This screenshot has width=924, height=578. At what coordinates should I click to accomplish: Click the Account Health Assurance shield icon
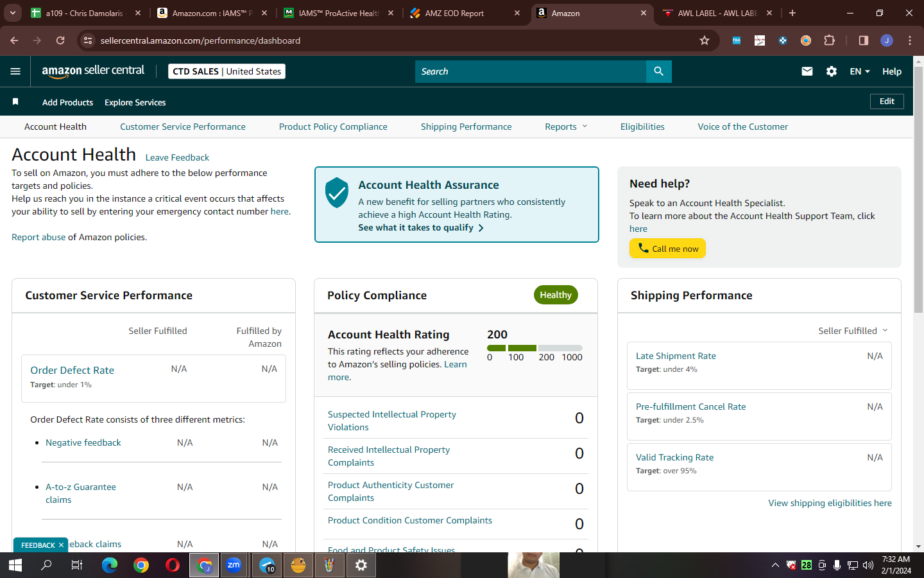(x=336, y=193)
